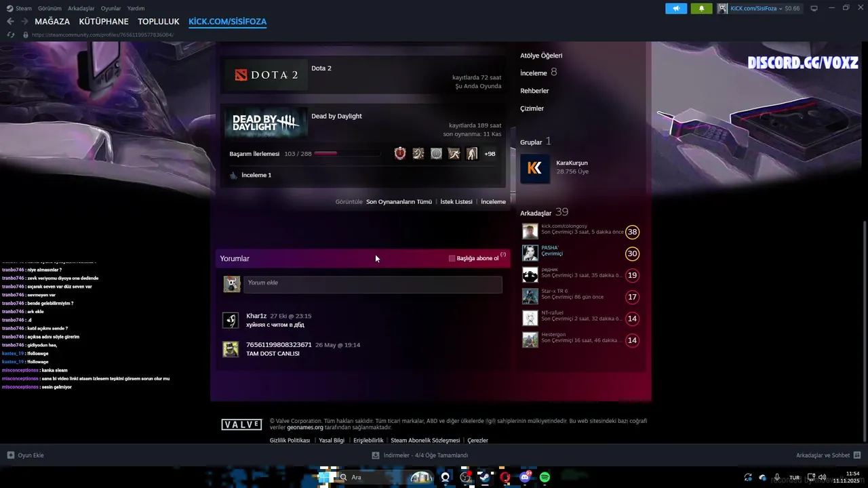Screen dimensions: 868x488
Task: Click the second Dead by Daylight achievement badge
Action: [x=418, y=154]
